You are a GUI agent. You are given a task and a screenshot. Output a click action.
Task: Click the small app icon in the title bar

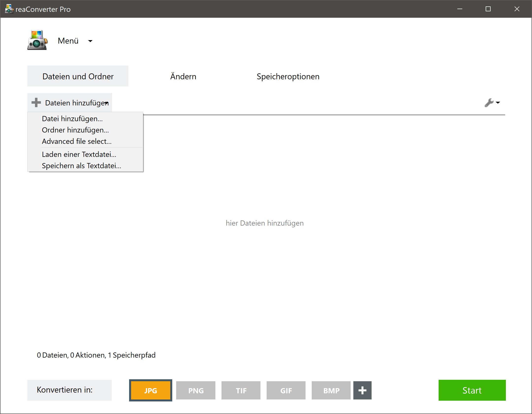click(9, 9)
